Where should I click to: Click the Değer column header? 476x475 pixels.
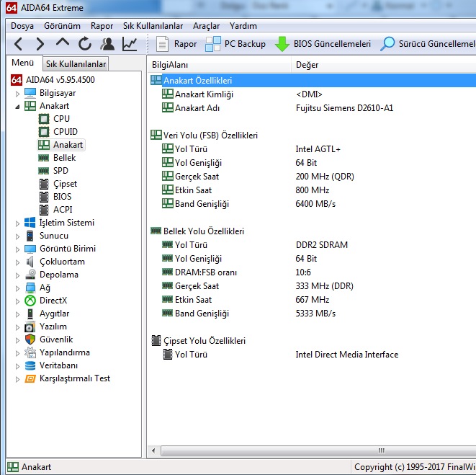coord(307,65)
